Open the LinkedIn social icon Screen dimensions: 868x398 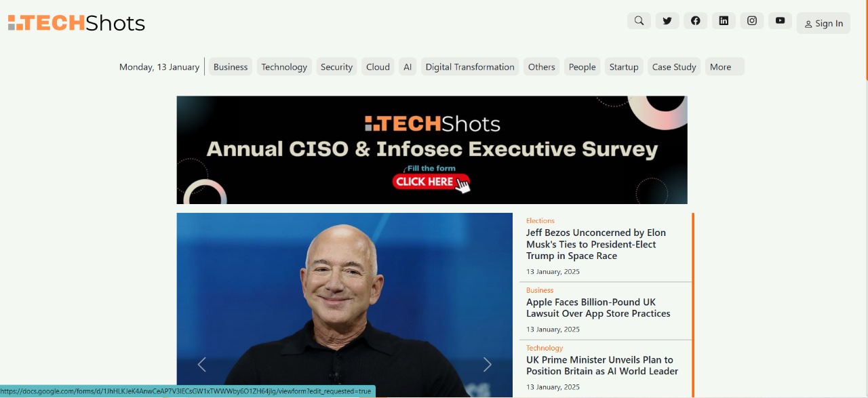[724, 21]
